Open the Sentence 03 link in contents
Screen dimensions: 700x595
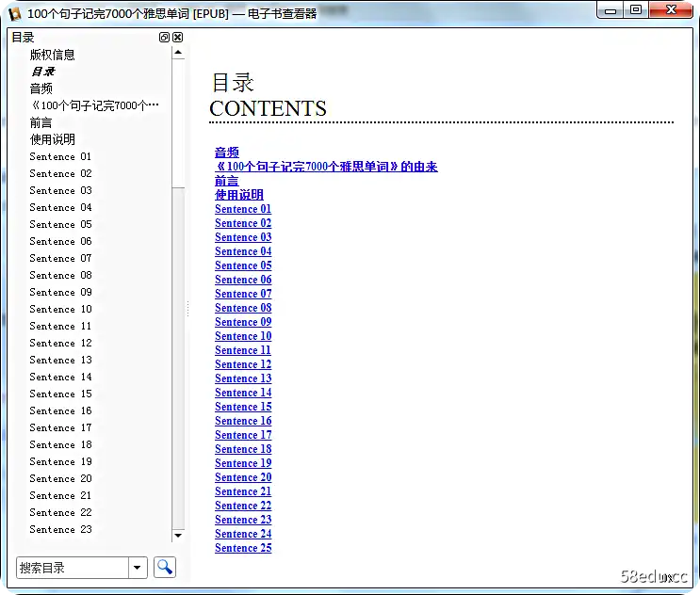point(243,237)
